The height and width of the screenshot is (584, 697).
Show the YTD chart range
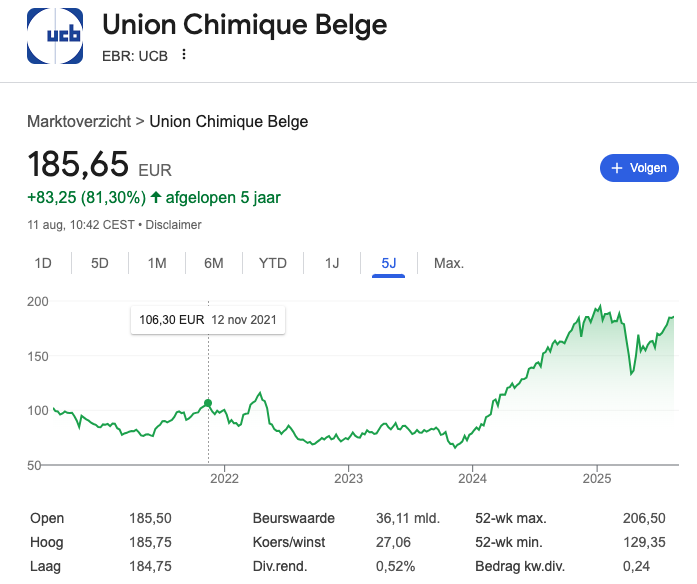pyautogui.click(x=273, y=264)
